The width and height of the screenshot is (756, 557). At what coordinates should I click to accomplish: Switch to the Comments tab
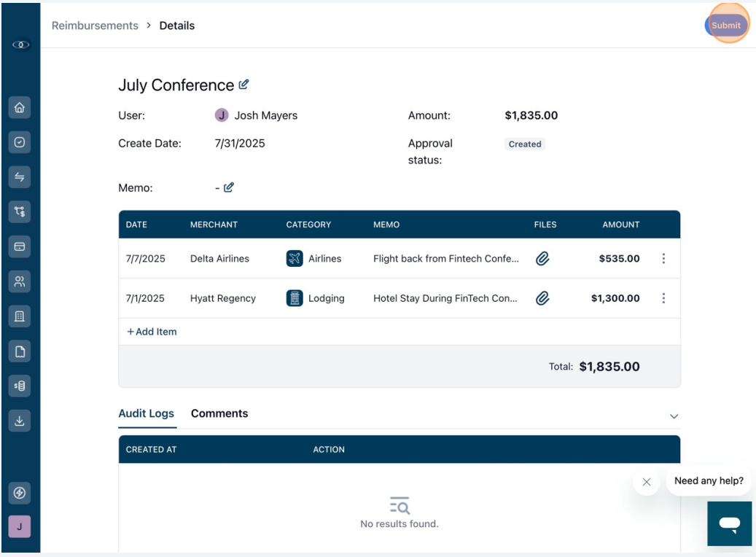(219, 413)
